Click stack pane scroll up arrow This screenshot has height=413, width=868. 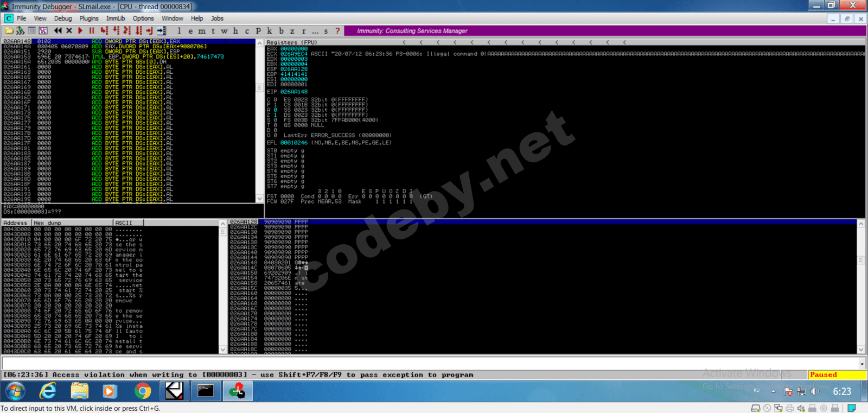point(861,223)
